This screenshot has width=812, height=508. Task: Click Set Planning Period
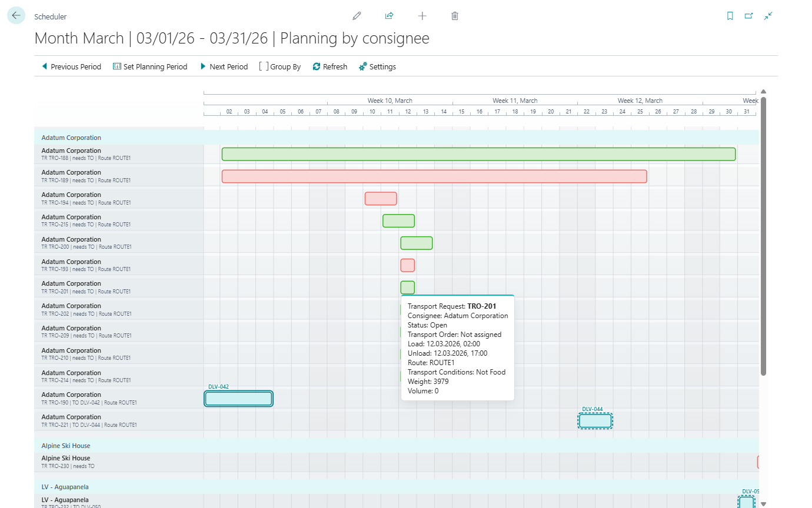click(150, 66)
